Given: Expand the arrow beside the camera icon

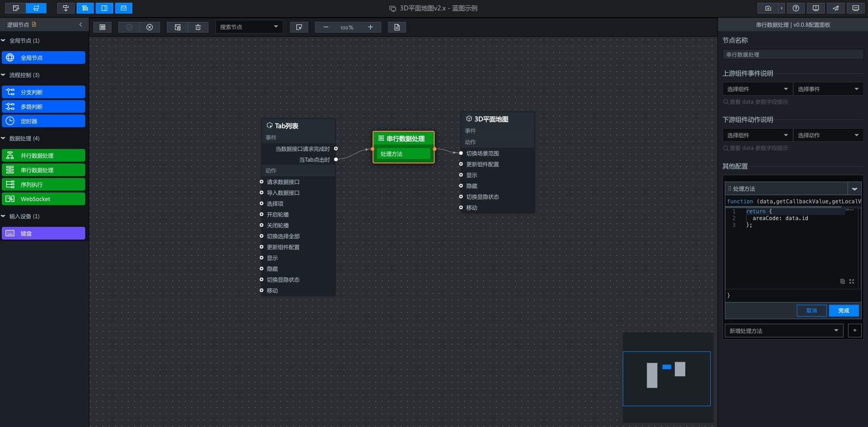Looking at the screenshot, I should pyautogui.click(x=781, y=8).
